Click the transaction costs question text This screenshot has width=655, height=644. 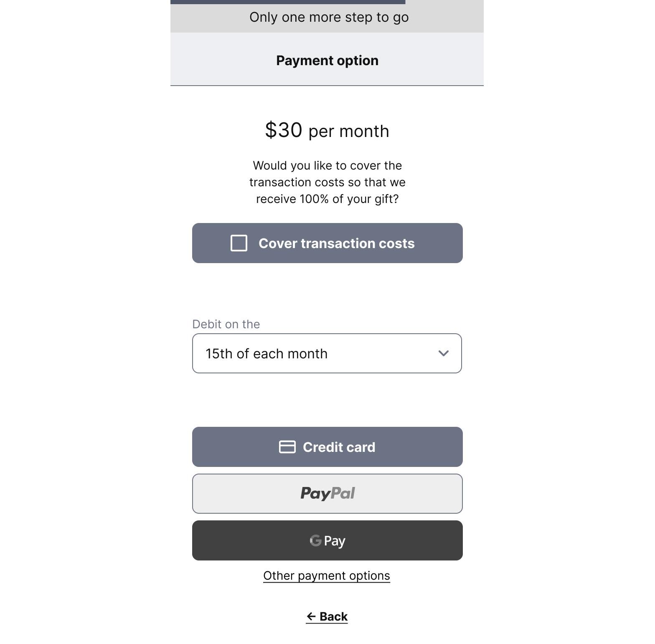click(x=327, y=182)
